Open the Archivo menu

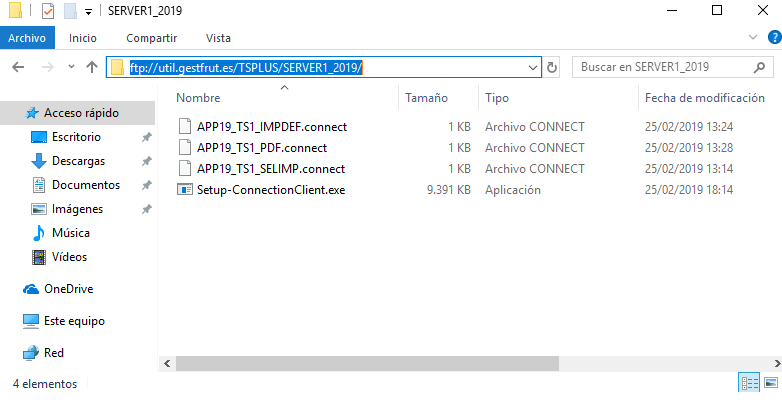(28, 38)
